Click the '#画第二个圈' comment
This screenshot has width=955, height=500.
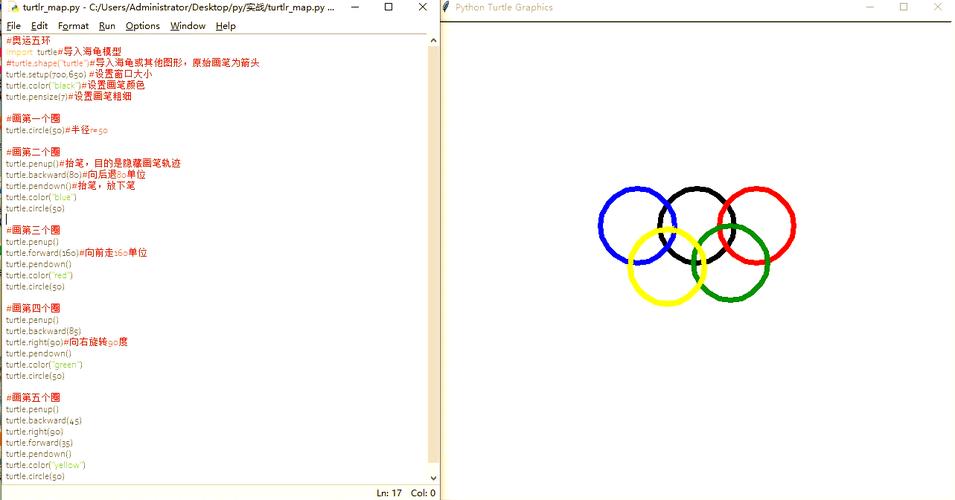(33, 152)
